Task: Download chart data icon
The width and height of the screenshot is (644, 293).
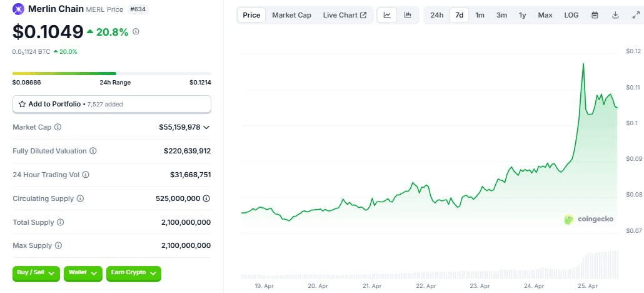Action: tap(615, 15)
